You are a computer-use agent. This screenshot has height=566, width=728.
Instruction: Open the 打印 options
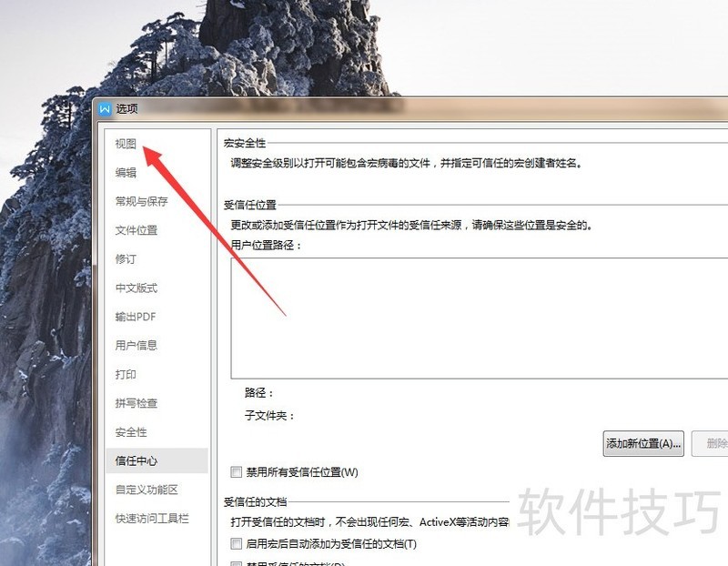[126, 374]
